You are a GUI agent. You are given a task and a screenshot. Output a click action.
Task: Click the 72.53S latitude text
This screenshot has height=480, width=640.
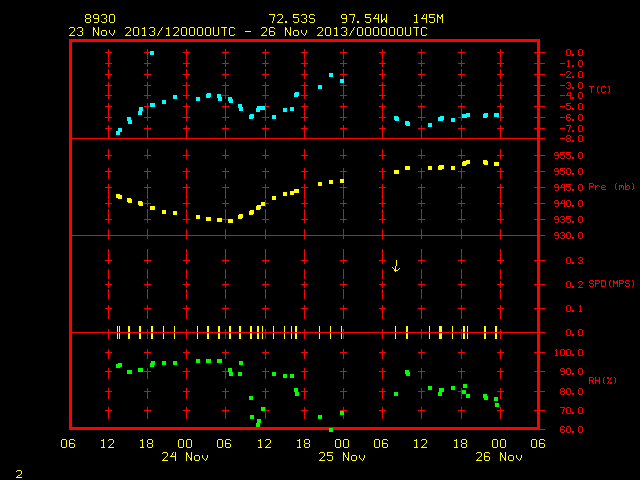pyautogui.click(x=292, y=19)
